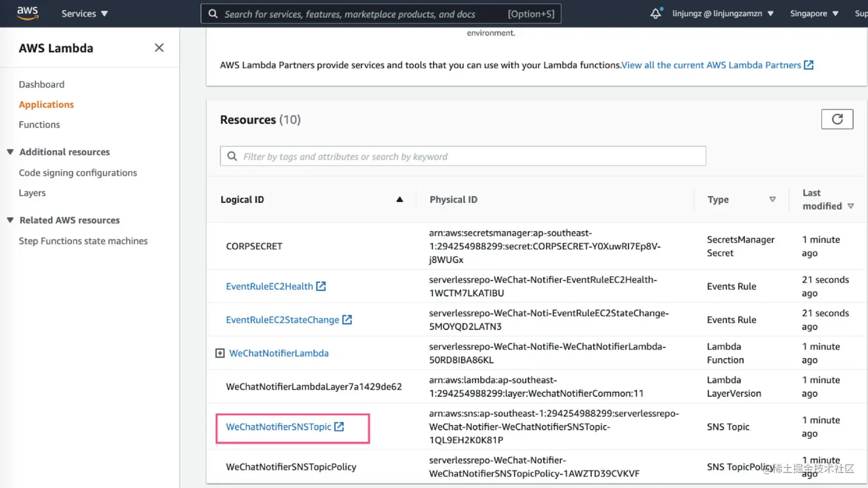Click the SNS Topic type cell
868x488 pixels.
pos(728,427)
